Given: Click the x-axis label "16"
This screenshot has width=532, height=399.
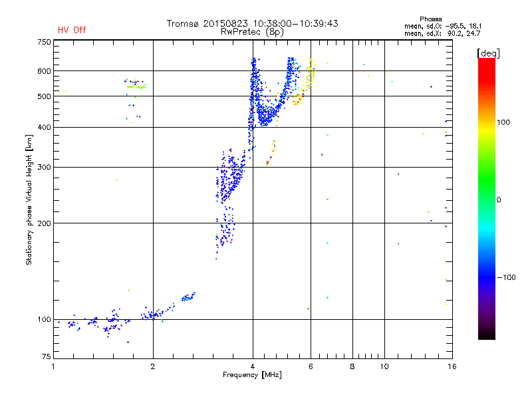Looking at the screenshot, I should pyautogui.click(x=452, y=366).
